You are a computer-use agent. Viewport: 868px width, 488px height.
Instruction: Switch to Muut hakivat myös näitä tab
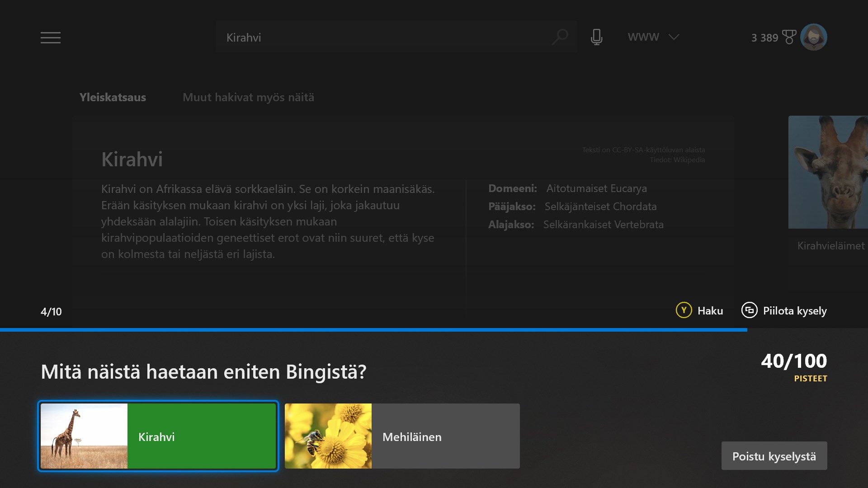click(248, 97)
